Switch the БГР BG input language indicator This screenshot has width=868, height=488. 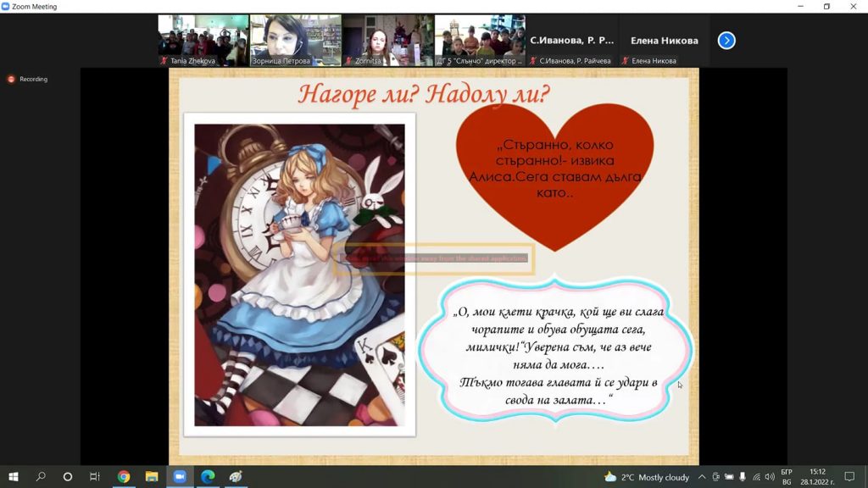pos(787,477)
